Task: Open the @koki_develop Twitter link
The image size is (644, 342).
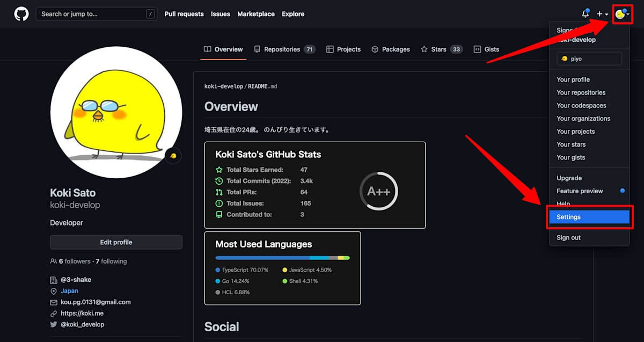Action: coord(83,324)
